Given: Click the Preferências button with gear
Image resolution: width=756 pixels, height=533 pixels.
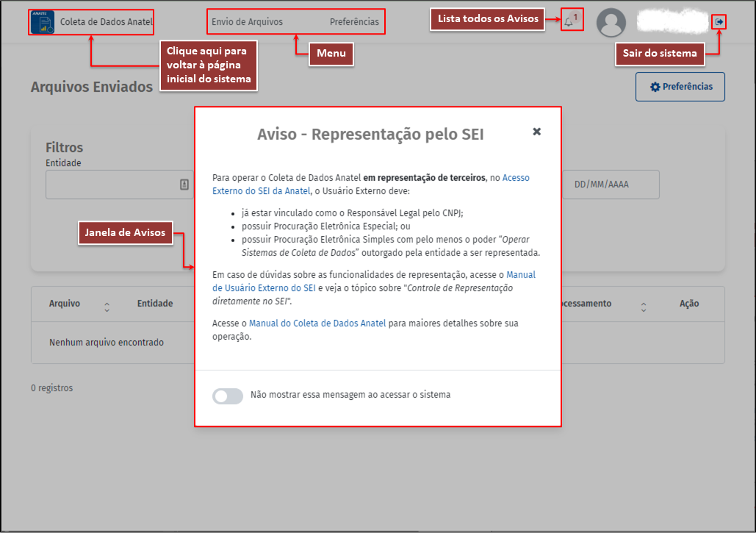Looking at the screenshot, I should pos(680,87).
